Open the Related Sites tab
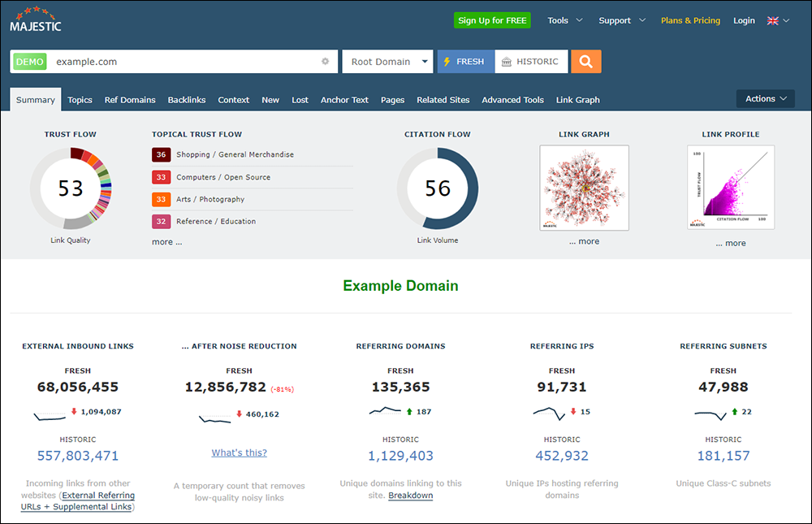This screenshot has width=812, height=524. (443, 100)
